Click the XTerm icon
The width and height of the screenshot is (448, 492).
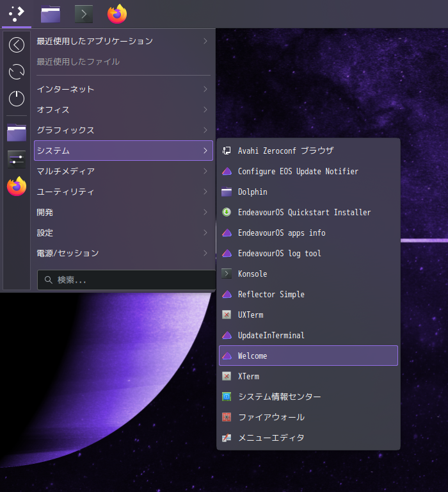point(227,376)
